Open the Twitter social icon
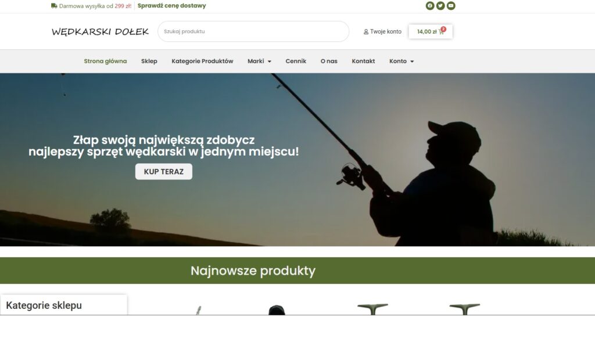This screenshot has height=364, width=595. point(440,6)
